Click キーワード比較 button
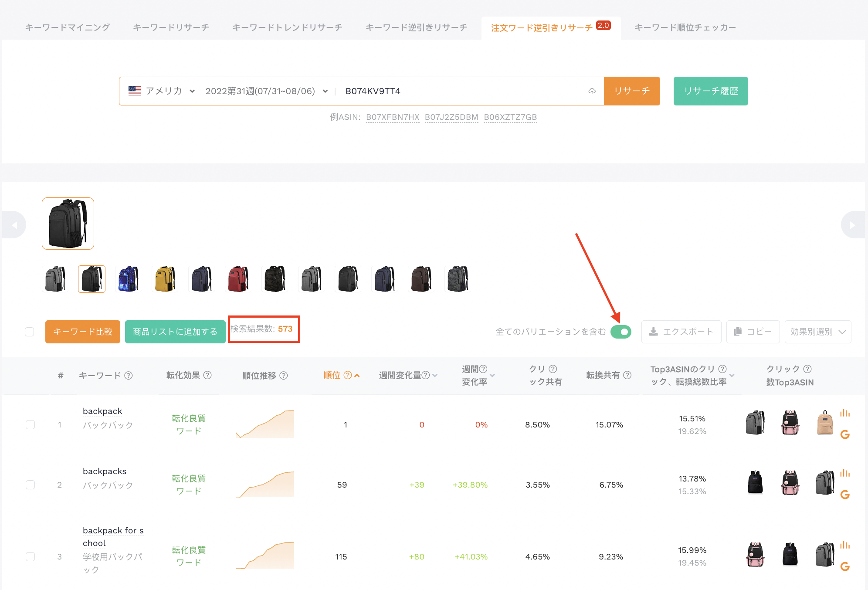This screenshot has height=590, width=868. [x=83, y=332]
